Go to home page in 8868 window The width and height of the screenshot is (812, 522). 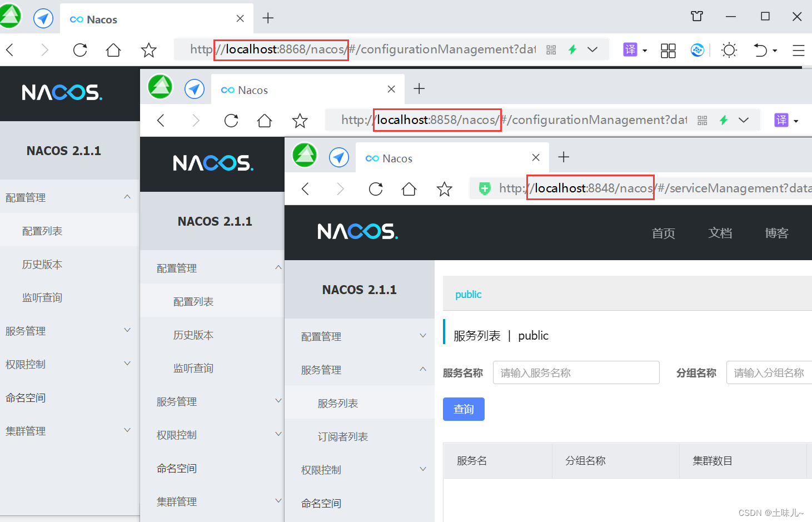(113, 50)
